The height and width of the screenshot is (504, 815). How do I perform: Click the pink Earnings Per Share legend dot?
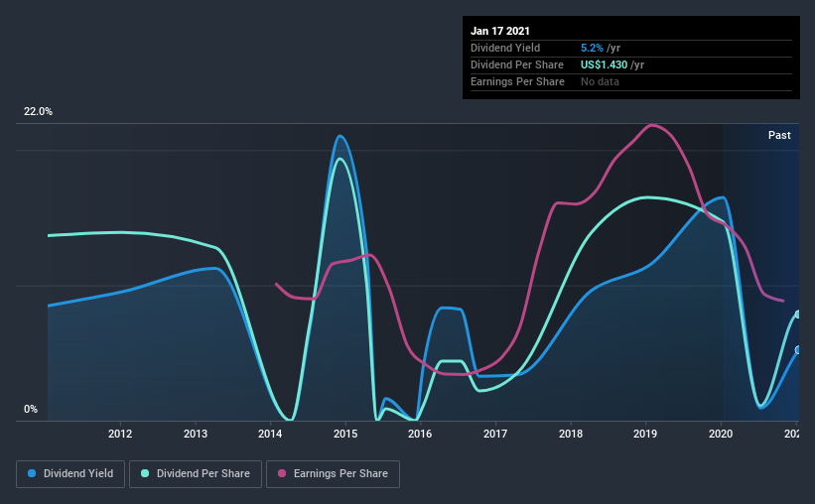[x=282, y=473]
